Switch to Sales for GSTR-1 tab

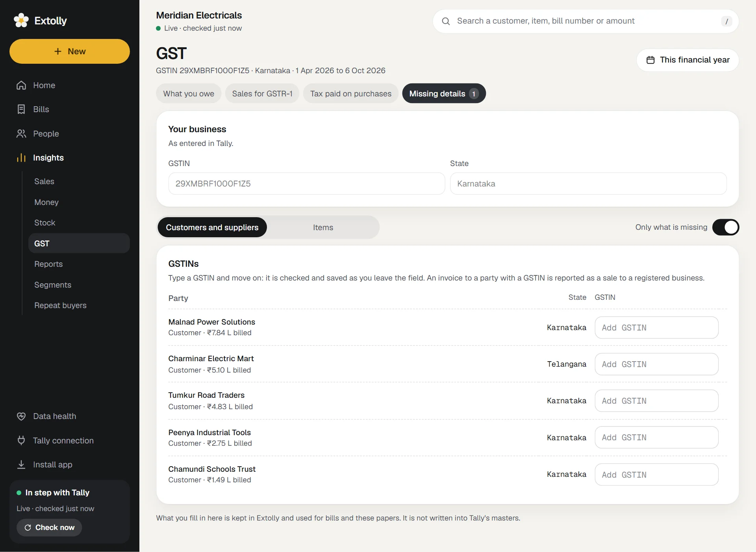click(x=262, y=94)
